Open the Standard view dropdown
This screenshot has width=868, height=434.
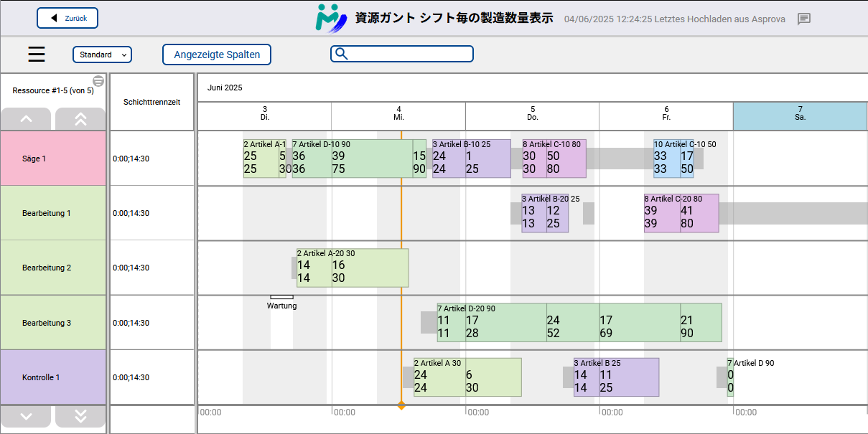102,55
